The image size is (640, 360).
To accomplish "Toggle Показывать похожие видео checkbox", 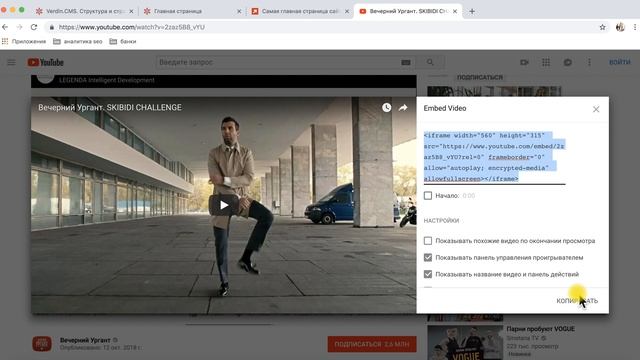I will click(x=428, y=241).
